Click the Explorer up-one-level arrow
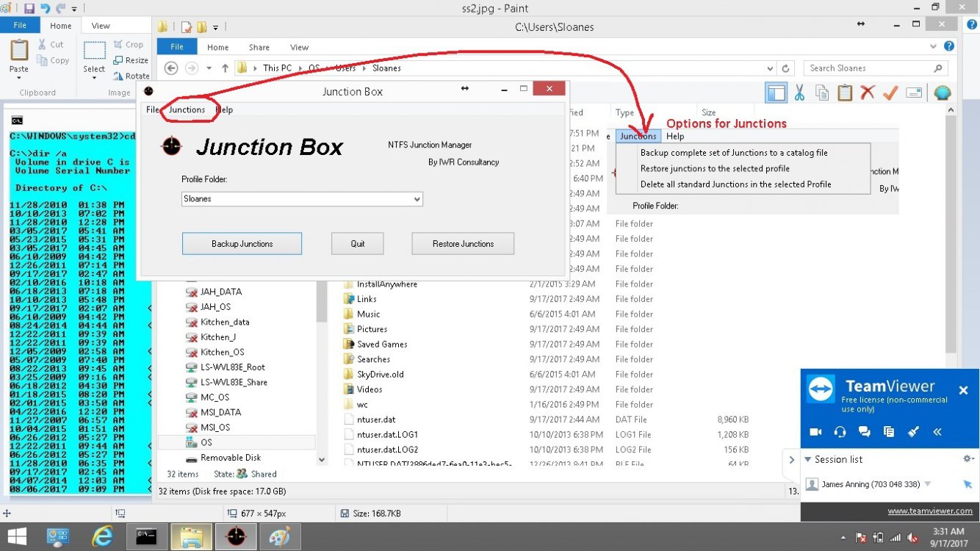The height and width of the screenshot is (551, 980). tap(227, 68)
